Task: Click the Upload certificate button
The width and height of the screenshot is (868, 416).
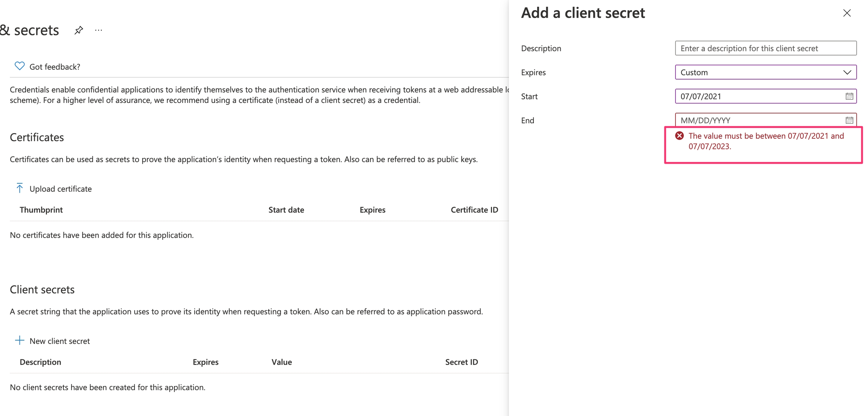Action: coord(60,189)
